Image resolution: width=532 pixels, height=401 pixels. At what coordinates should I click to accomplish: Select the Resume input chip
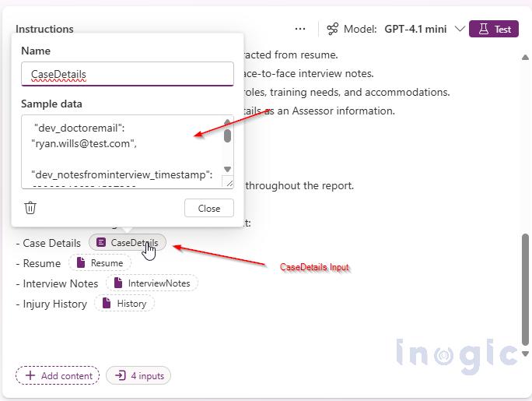pyautogui.click(x=100, y=263)
